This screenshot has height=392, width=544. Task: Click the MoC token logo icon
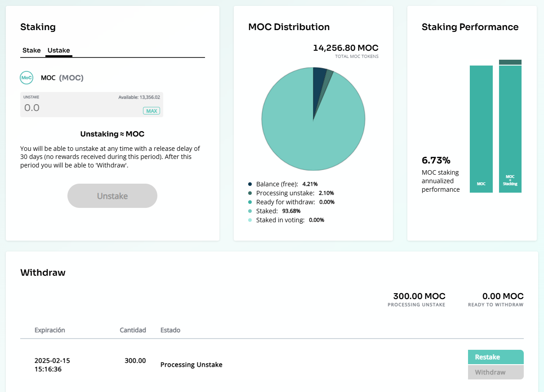[27, 78]
